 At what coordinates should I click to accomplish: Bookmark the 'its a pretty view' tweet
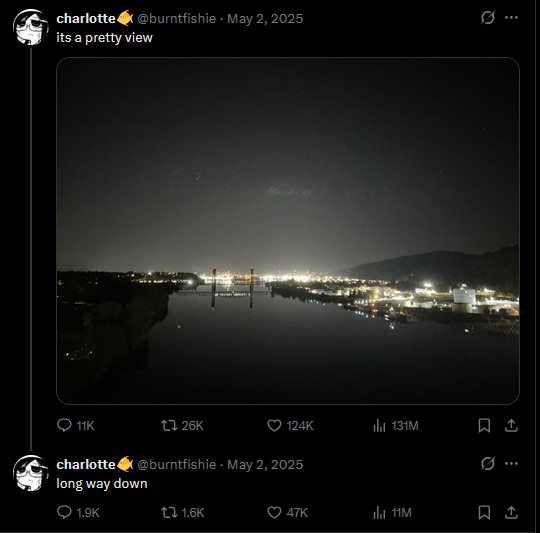tap(484, 426)
